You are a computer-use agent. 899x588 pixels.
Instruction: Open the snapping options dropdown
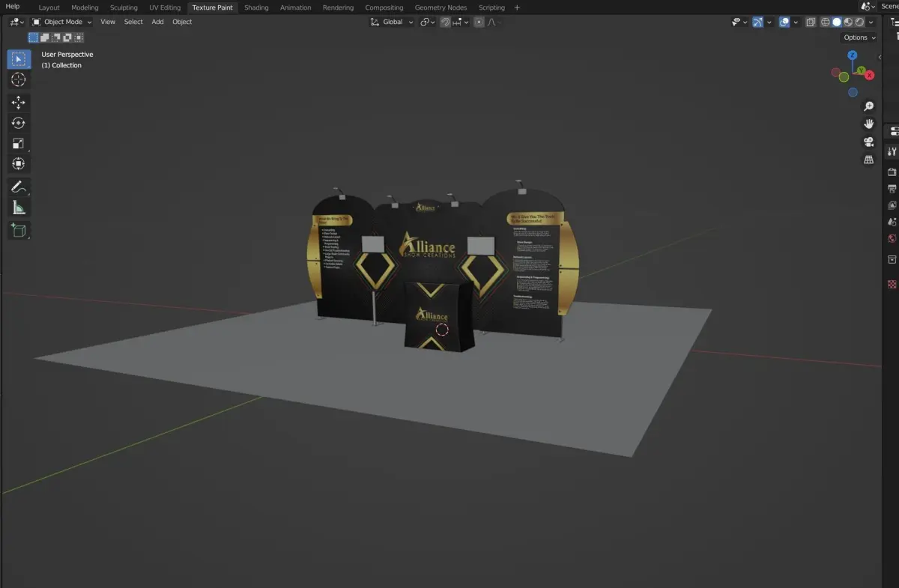pos(461,22)
